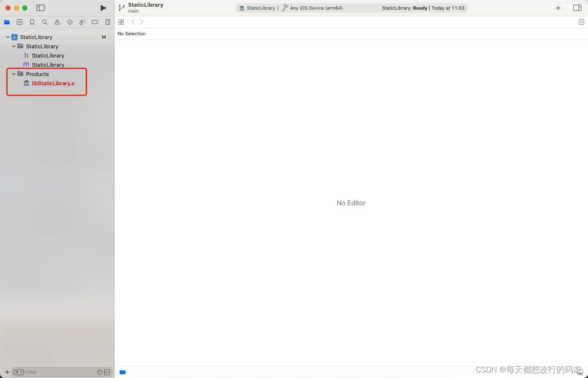Image resolution: width=588 pixels, height=378 pixels.
Task: Click the main branch label
Action: (133, 11)
